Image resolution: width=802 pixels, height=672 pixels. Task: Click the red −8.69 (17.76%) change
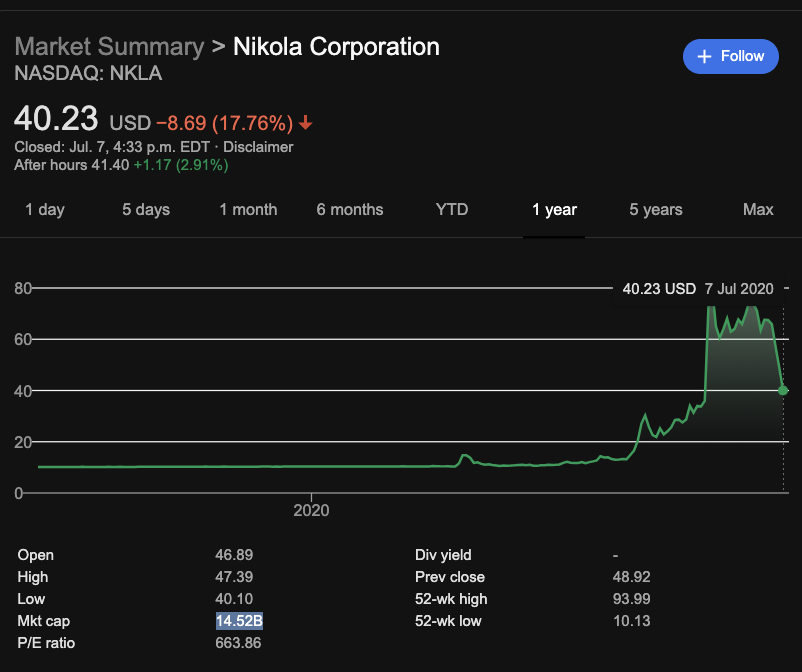(225, 123)
